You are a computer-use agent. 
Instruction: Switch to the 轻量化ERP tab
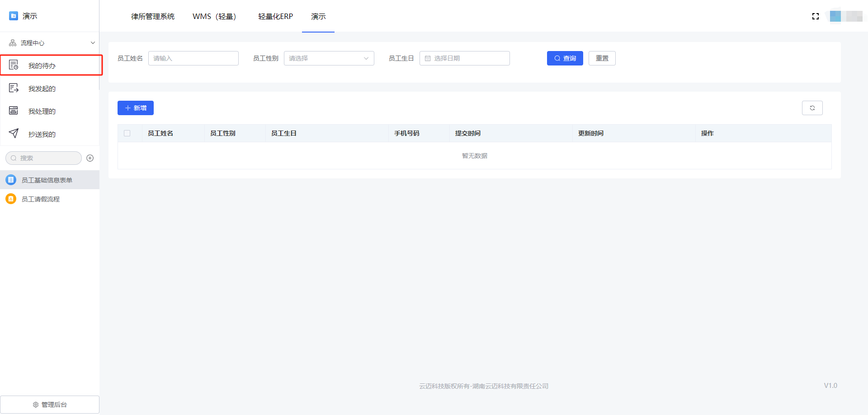click(275, 16)
